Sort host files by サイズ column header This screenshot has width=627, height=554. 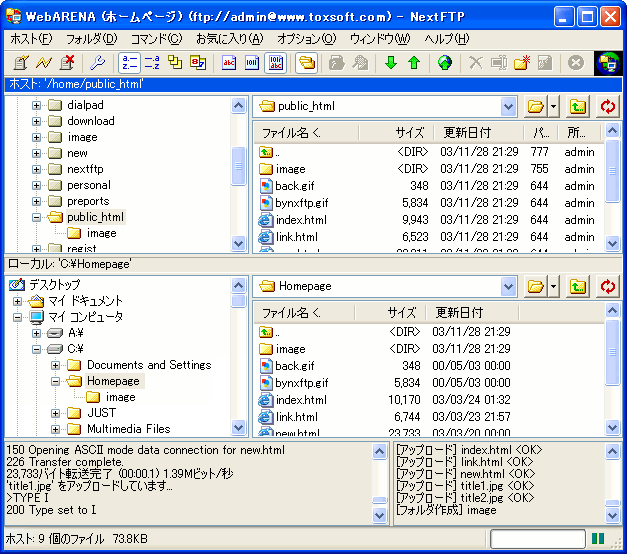(399, 132)
